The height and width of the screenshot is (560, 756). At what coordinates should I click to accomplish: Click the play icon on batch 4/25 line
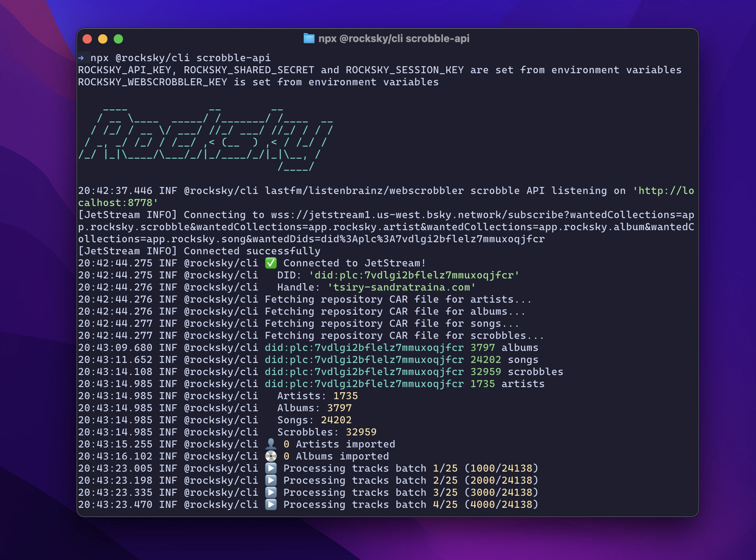click(271, 505)
